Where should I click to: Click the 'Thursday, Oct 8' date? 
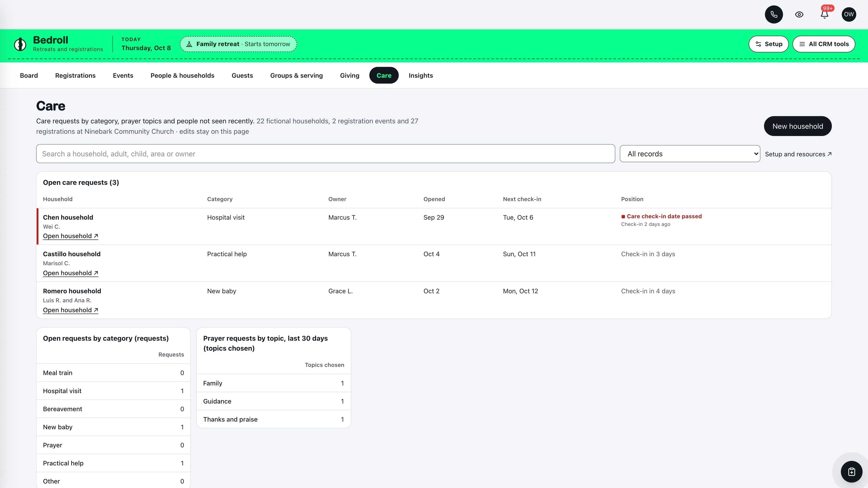point(146,48)
